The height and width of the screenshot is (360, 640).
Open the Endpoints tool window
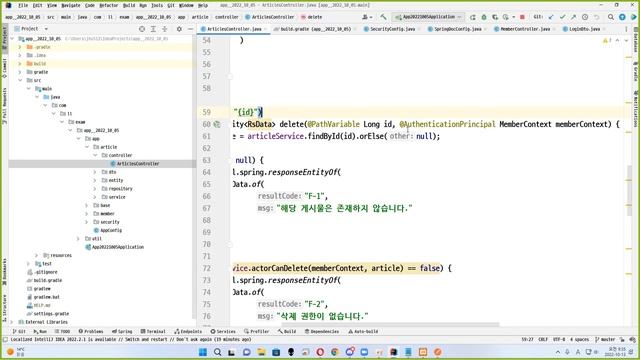coord(188,331)
